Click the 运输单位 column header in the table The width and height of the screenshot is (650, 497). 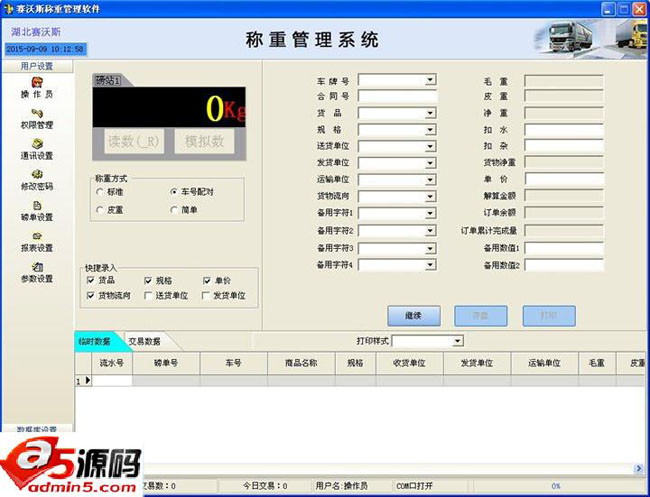tap(545, 363)
